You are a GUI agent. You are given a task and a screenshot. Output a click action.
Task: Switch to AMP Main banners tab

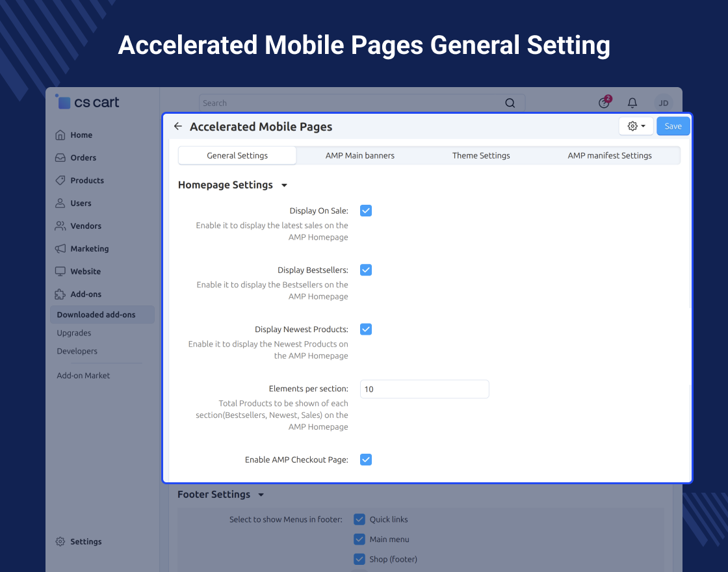pyautogui.click(x=360, y=155)
